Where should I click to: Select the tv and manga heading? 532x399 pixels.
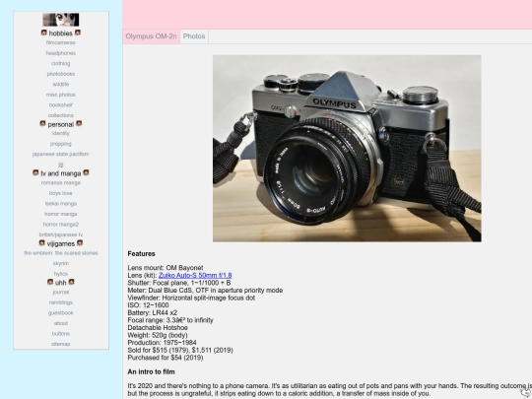point(61,173)
